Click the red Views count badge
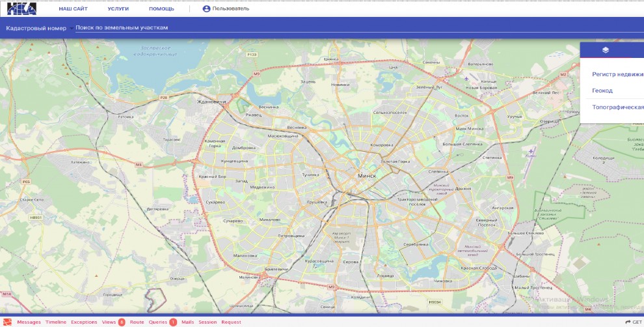This screenshot has width=644, height=327. click(x=122, y=322)
